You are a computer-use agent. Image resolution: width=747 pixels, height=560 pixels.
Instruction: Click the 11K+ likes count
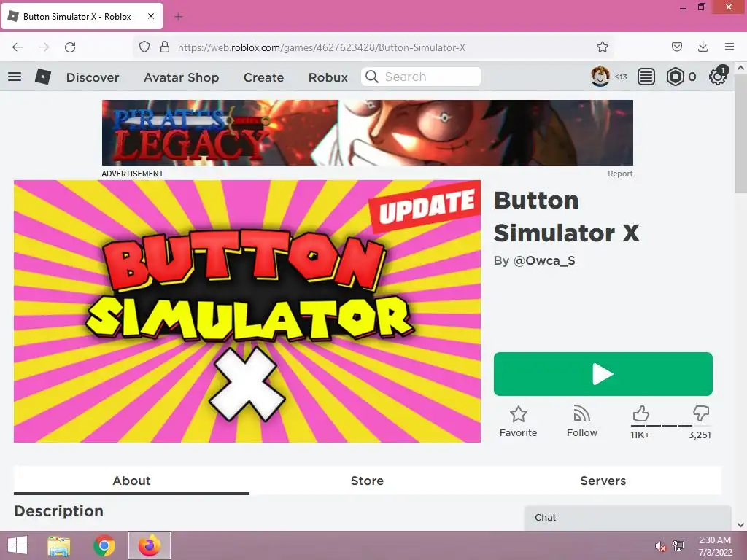click(640, 435)
